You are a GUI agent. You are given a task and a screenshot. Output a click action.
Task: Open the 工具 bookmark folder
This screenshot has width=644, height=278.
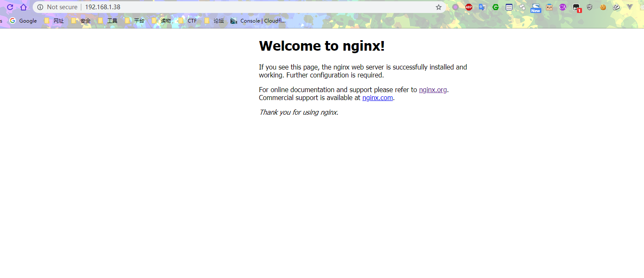click(x=108, y=21)
